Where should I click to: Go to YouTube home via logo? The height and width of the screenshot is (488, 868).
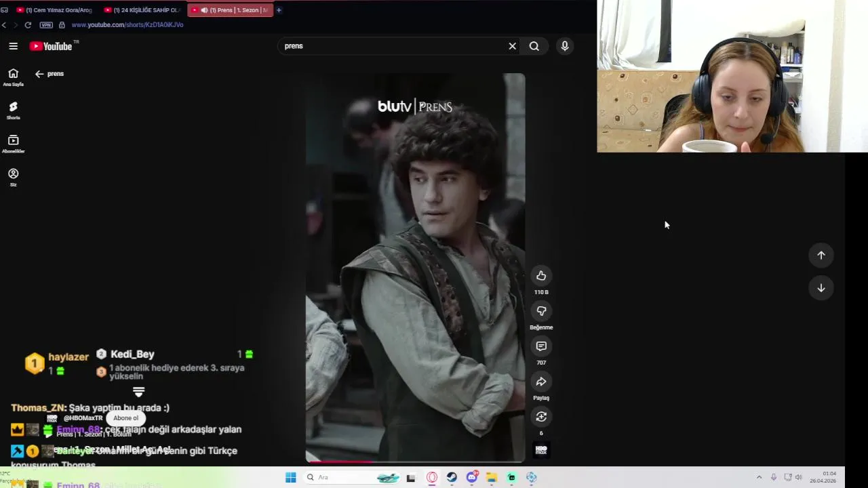(52, 46)
